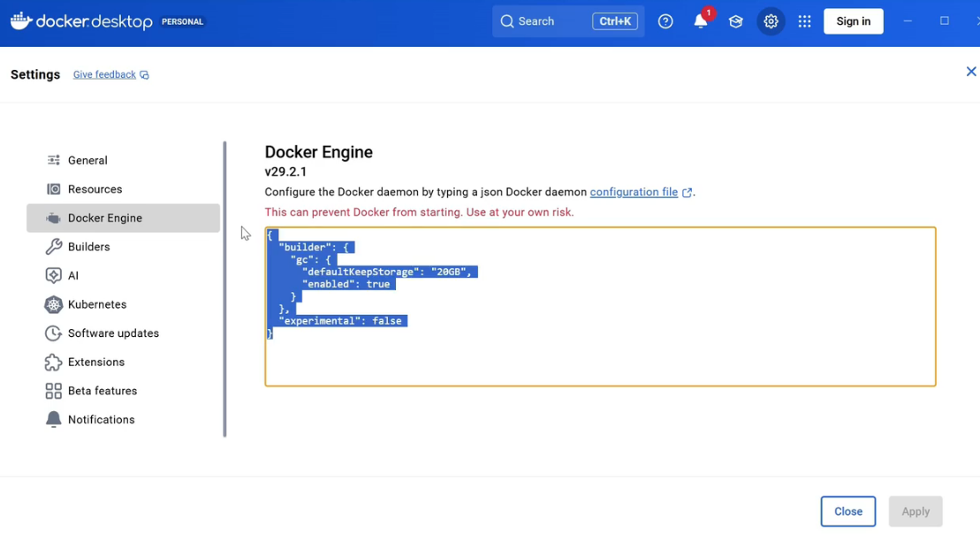980x543 pixels.
Task: Click the feedback speech-bubble icon
Action: pos(144,75)
